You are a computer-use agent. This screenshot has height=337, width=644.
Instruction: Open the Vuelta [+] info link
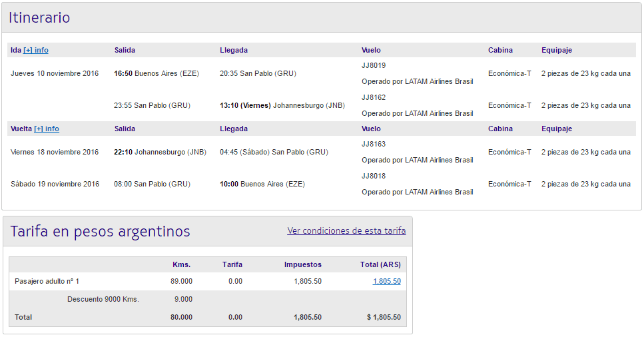click(x=47, y=129)
